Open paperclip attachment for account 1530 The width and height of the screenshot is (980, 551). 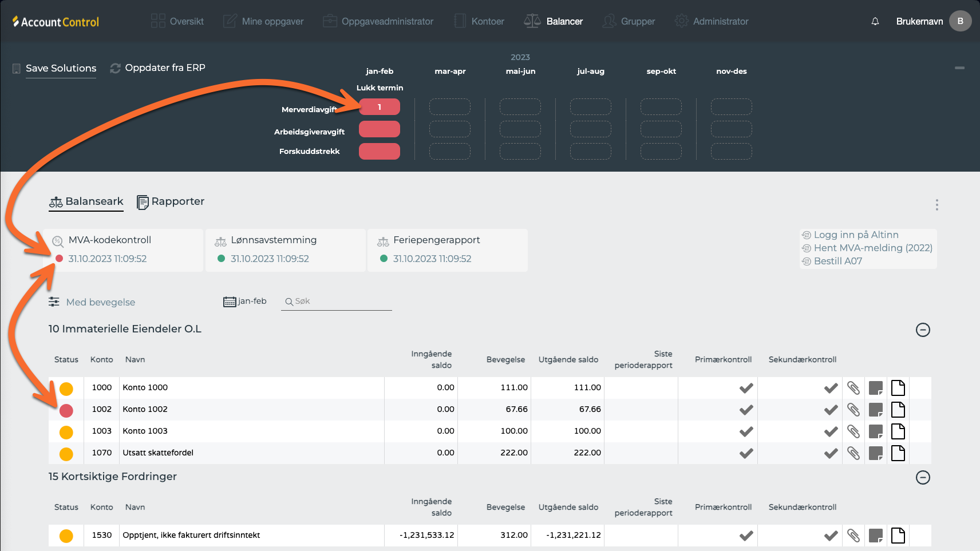click(x=853, y=536)
